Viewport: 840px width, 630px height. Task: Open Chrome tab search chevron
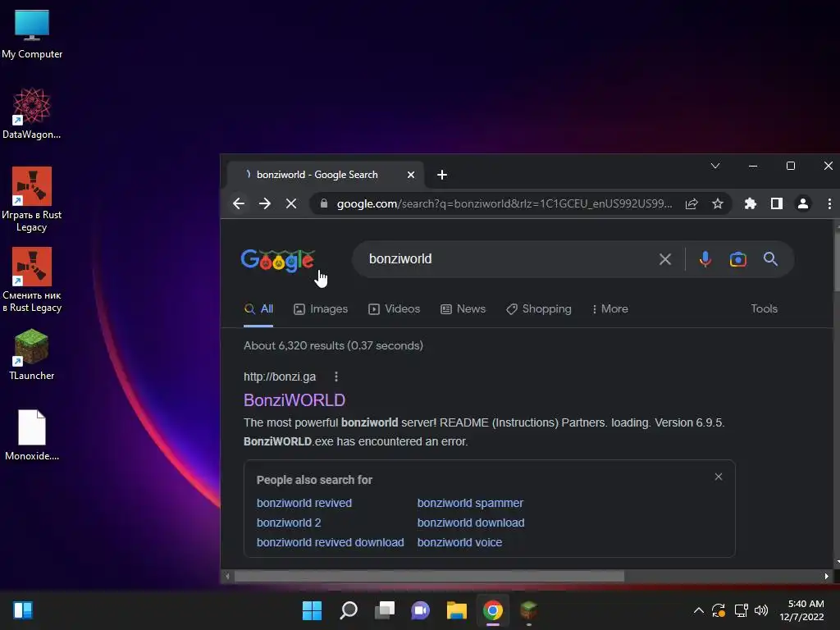(x=715, y=166)
